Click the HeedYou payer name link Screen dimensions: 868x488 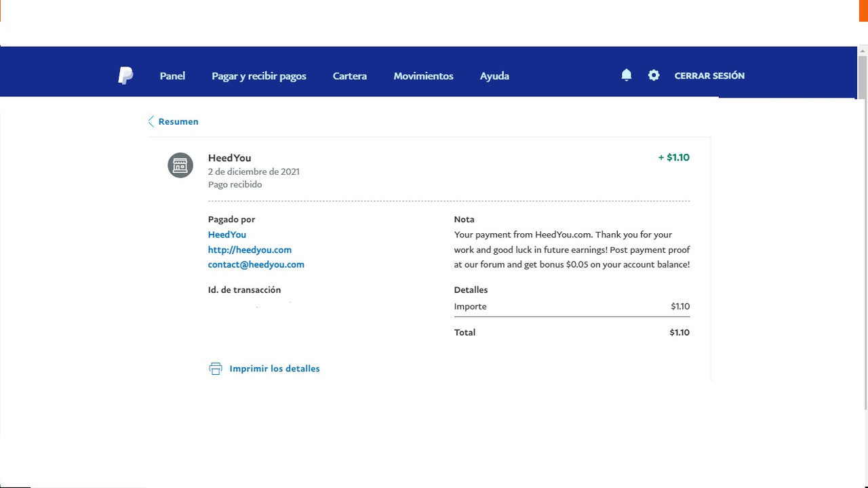(227, 235)
